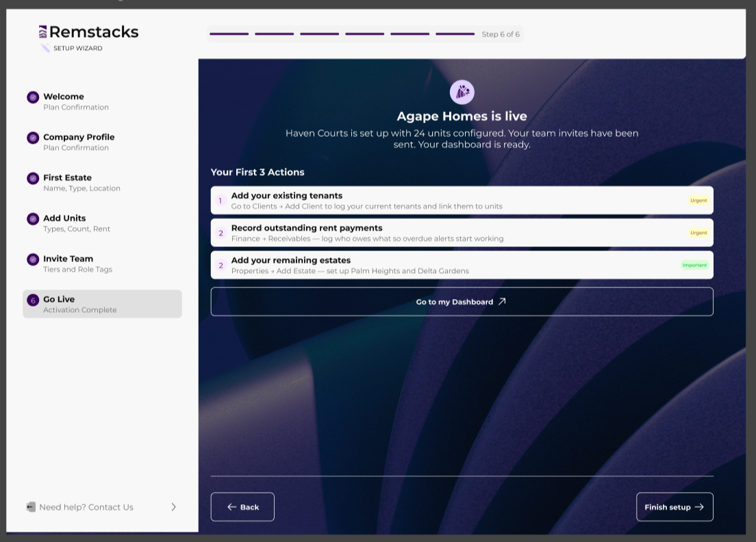The width and height of the screenshot is (756, 542).
Task: Click the Back button
Action: (x=242, y=507)
